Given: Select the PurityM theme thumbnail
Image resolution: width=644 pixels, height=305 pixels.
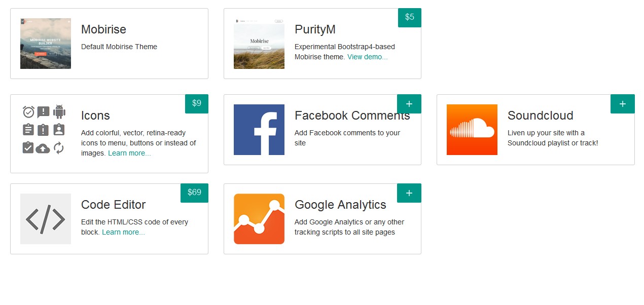Looking at the screenshot, I should point(259,44).
